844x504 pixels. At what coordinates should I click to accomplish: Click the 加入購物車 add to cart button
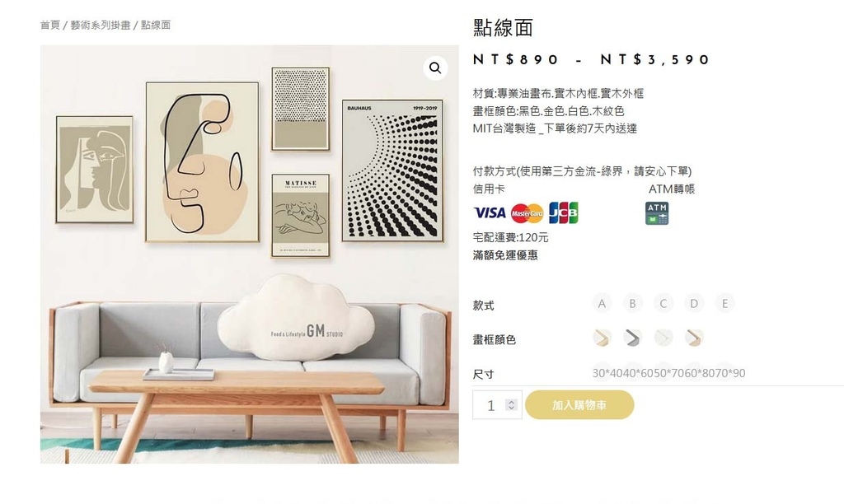click(579, 405)
